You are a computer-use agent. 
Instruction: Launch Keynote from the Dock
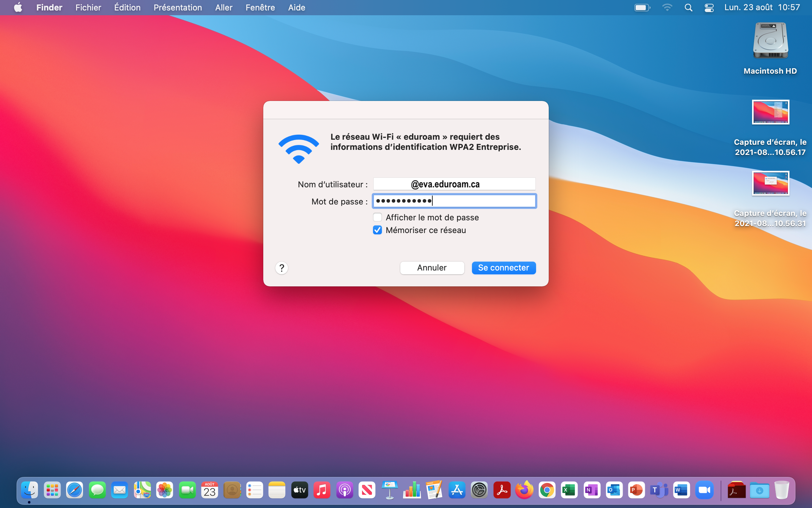point(390,490)
